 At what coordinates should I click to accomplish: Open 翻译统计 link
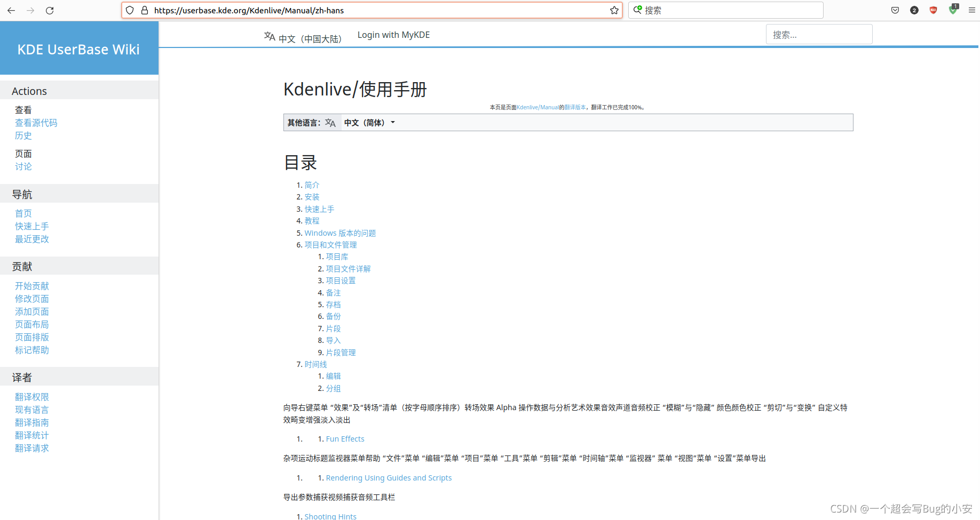[x=32, y=435]
